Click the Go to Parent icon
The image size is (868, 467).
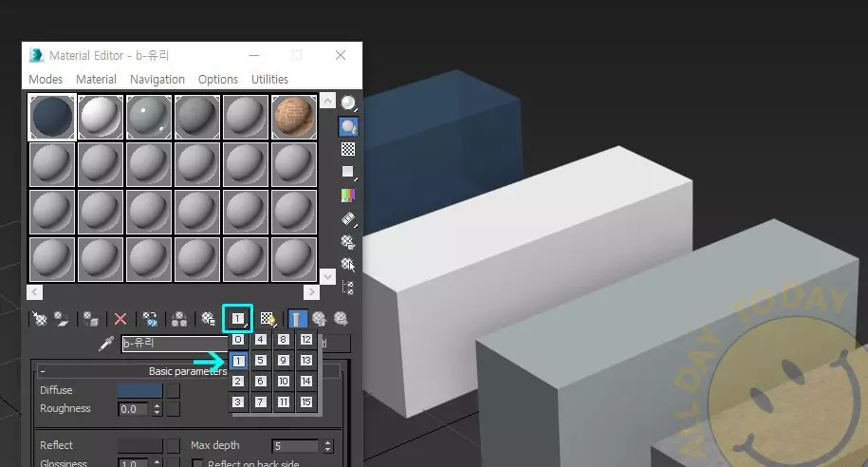pyautogui.click(x=319, y=319)
